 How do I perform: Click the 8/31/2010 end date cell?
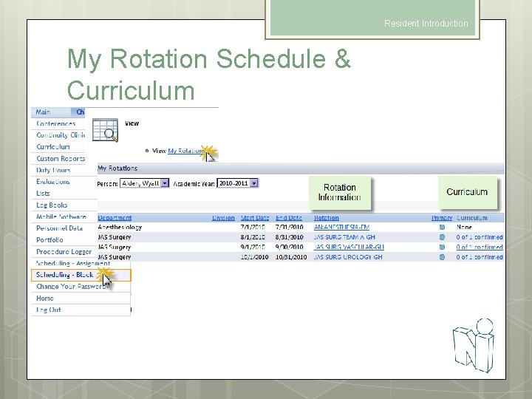click(x=290, y=237)
